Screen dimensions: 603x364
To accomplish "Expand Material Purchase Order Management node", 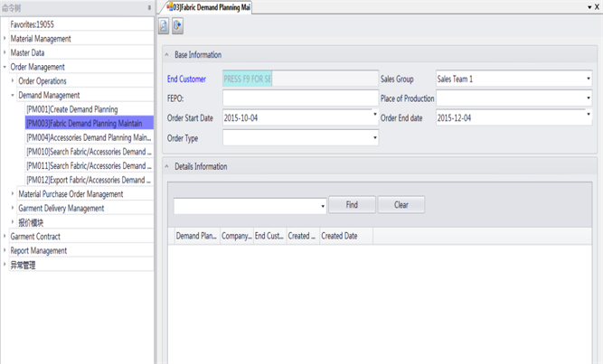I will pyautogui.click(x=13, y=194).
